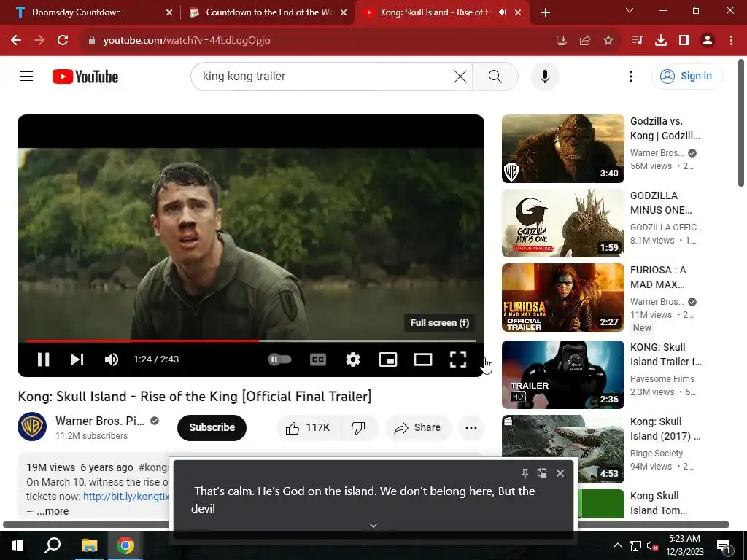Like the video with thumbs up
747x560 pixels.
(x=308, y=427)
